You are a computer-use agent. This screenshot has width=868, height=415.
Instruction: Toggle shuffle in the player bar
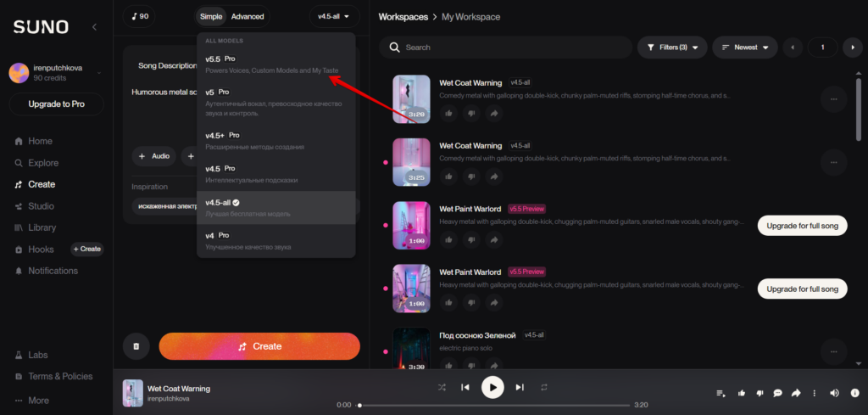click(x=442, y=387)
